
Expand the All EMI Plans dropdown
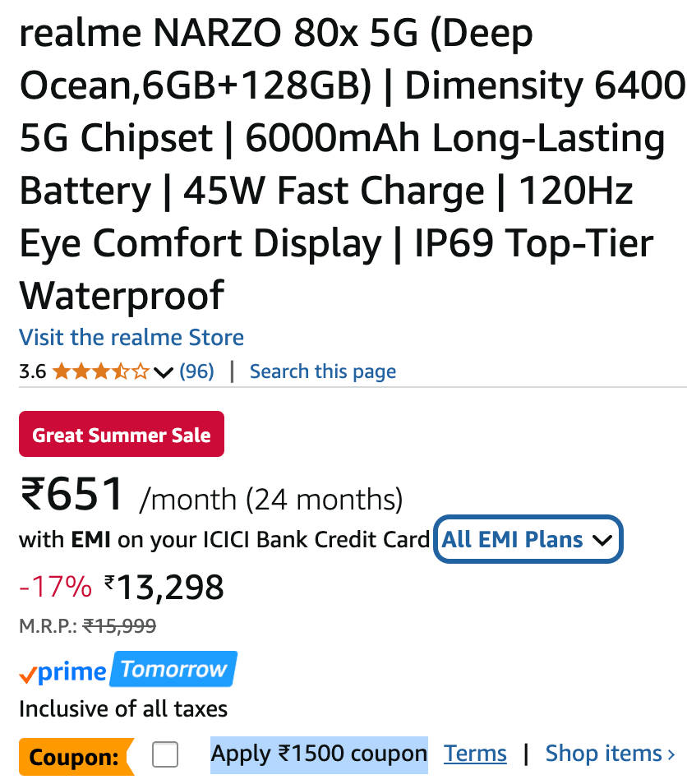(527, 540)
